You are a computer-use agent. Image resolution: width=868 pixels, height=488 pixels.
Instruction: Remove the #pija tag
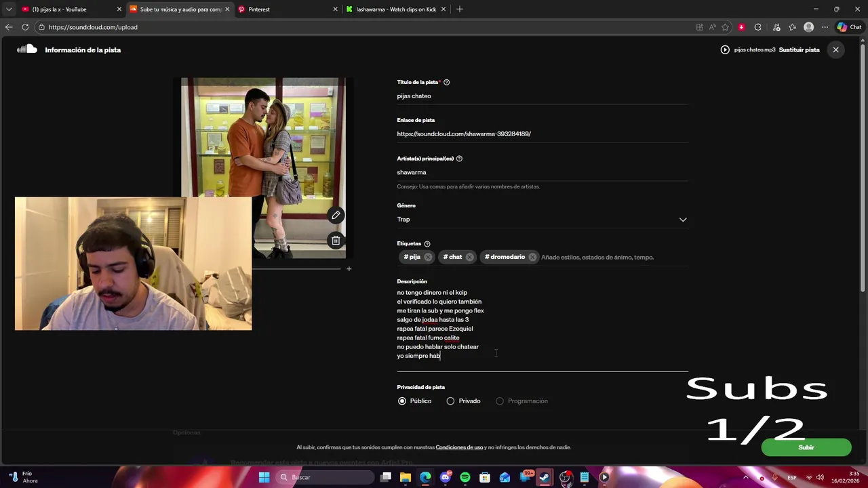[x=428, y=257]
